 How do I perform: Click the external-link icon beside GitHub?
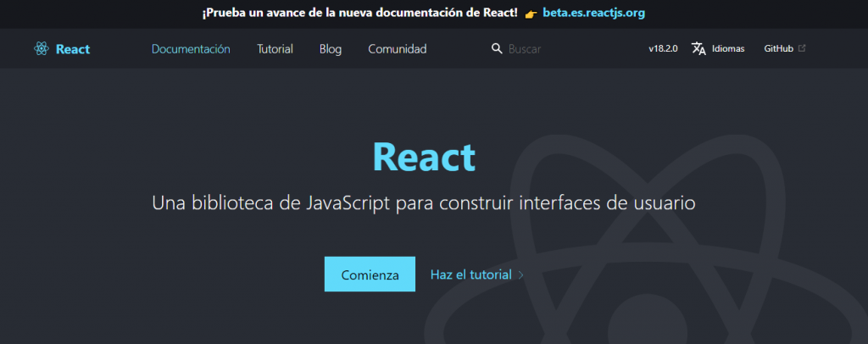pyautogui.click(x=802, y=48)
